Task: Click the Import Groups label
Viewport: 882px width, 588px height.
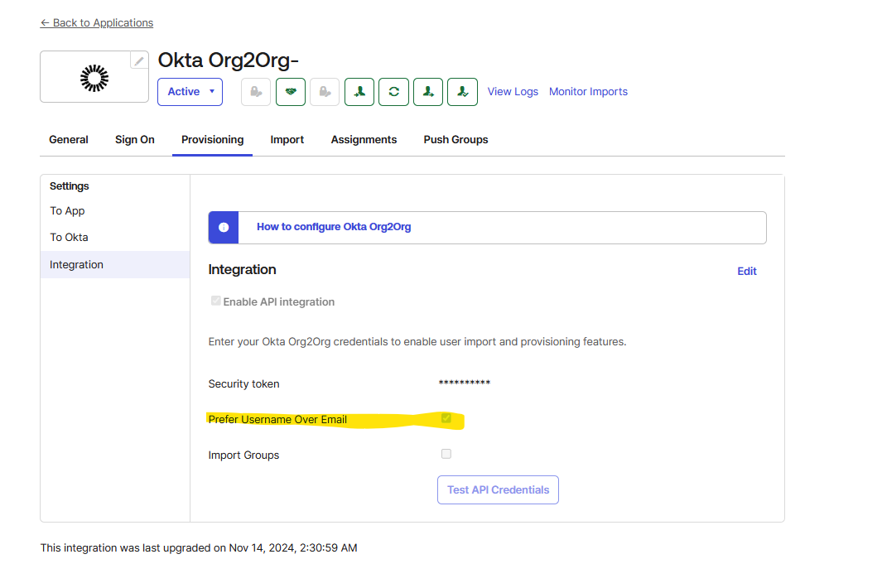Action: click(x=243, y=455)
